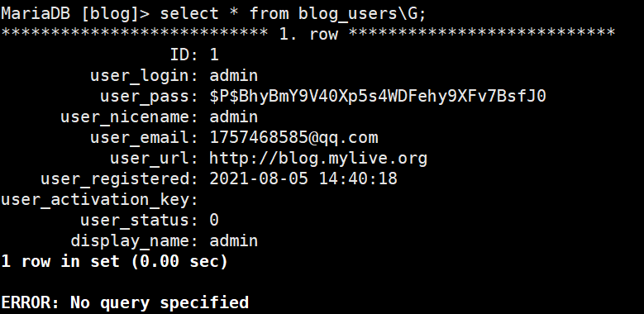Image resolution: width=644 pixels, height=314 pixels.
Task: Click the registered timestamp 2021-08-05 14:40:18
Action: (303, 178)
